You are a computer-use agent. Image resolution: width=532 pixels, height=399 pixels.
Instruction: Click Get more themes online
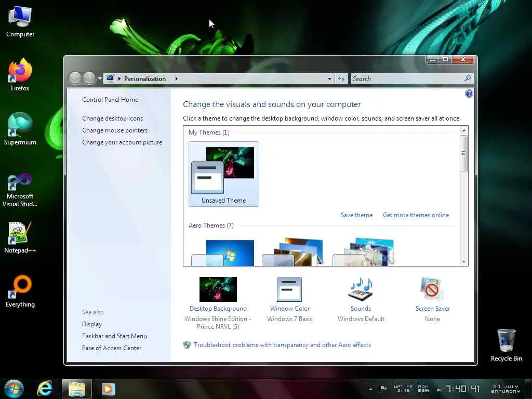click(416, 215)
